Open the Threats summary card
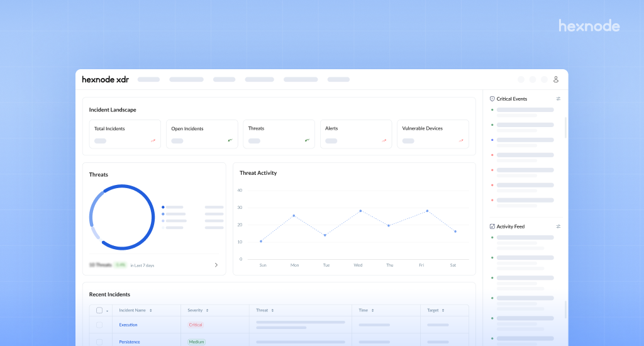The image size is (644, 346). coord(279,134)
